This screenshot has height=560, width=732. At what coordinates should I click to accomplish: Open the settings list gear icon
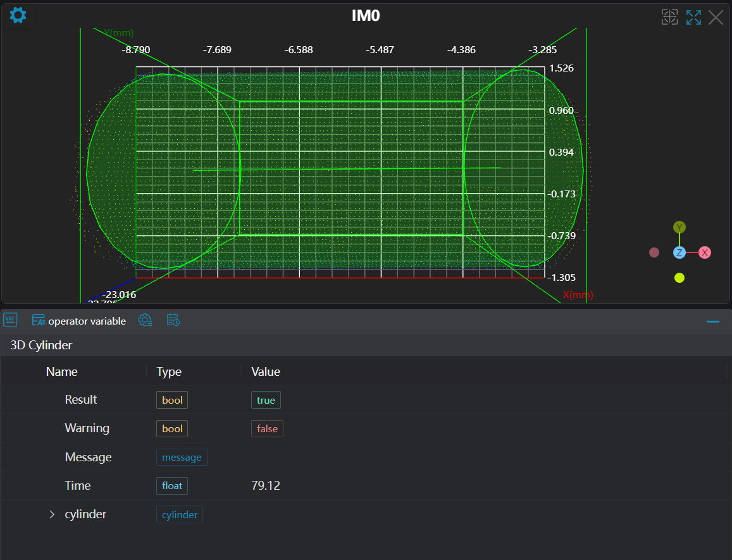pos(146,320)
